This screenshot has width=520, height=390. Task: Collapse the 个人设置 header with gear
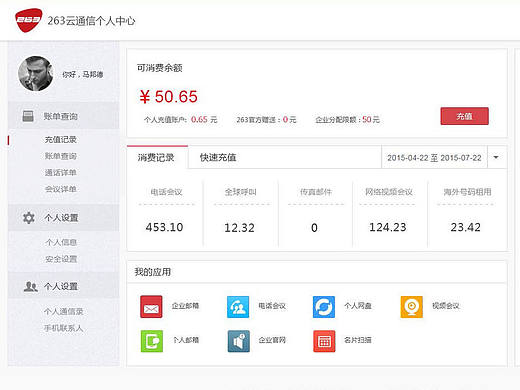pyautogui.click(x=63, y=218)
